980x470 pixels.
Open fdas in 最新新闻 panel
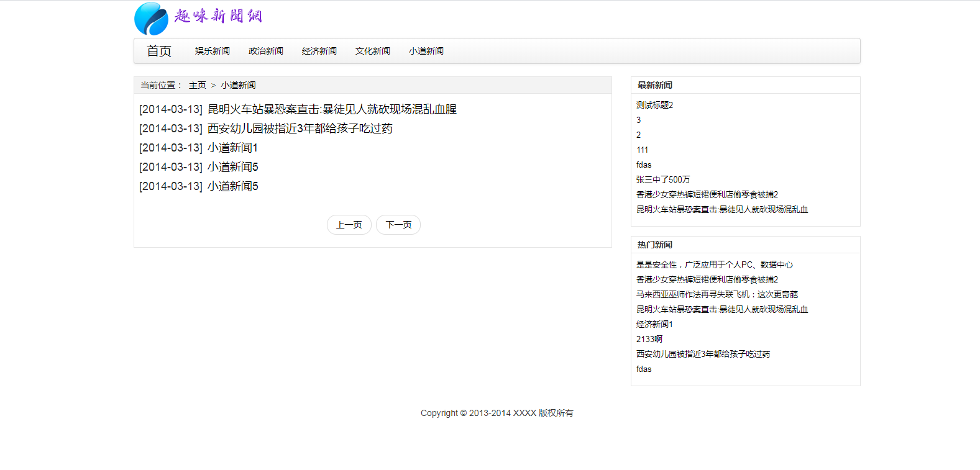(x=644, y=165)
